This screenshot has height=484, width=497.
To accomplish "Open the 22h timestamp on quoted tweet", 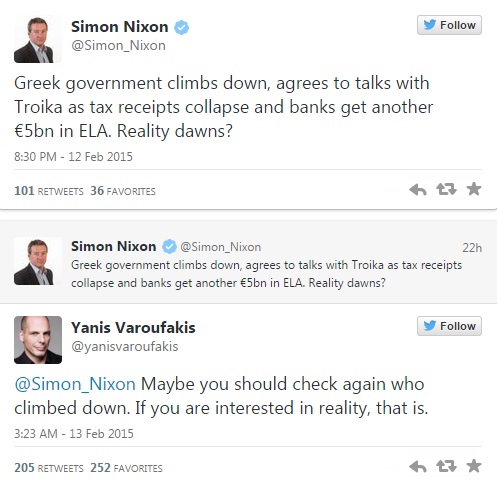I will click(472, 248).
